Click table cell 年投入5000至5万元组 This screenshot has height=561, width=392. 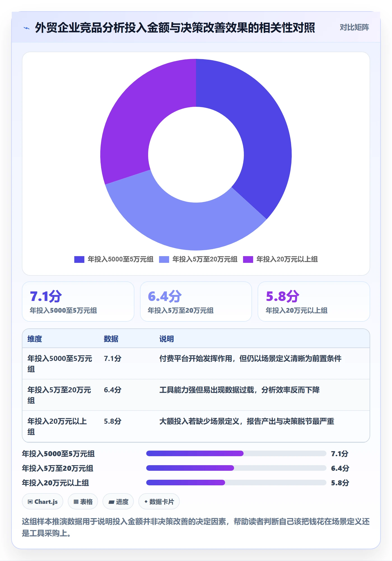(x=60, y=364)
